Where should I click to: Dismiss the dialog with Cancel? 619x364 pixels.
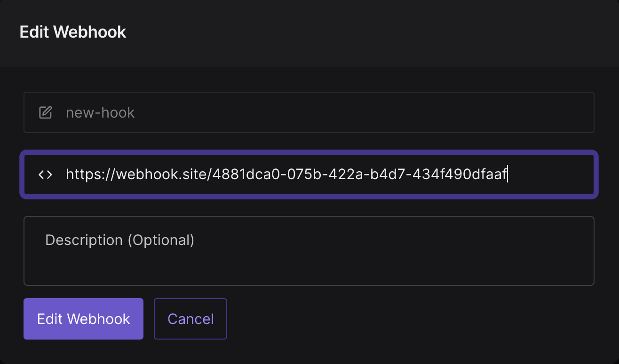point(190,319)
